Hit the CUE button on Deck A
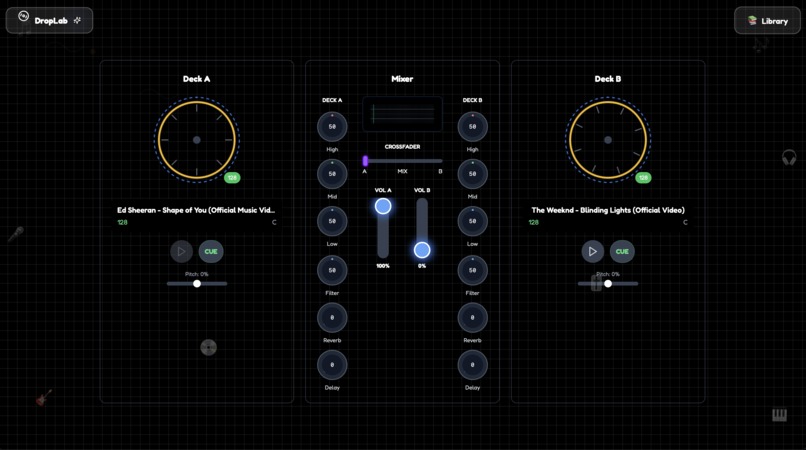This screenshot has height=450, width=806. [211, 251]
